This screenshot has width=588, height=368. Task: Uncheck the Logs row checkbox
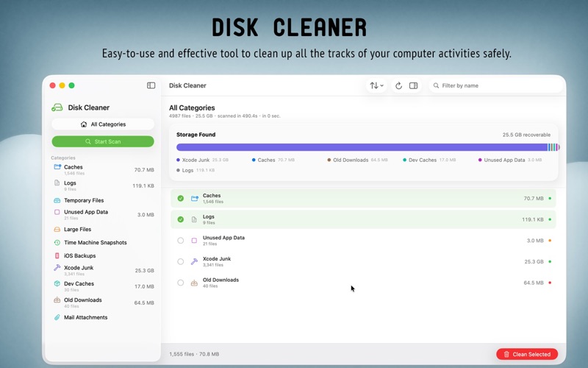[181, 219]
